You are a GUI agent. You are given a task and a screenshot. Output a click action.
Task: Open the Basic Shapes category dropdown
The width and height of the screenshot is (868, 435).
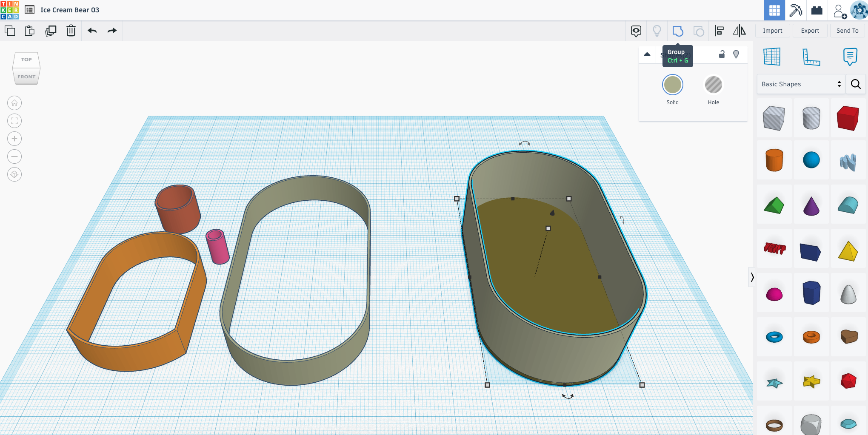point(800,84)
